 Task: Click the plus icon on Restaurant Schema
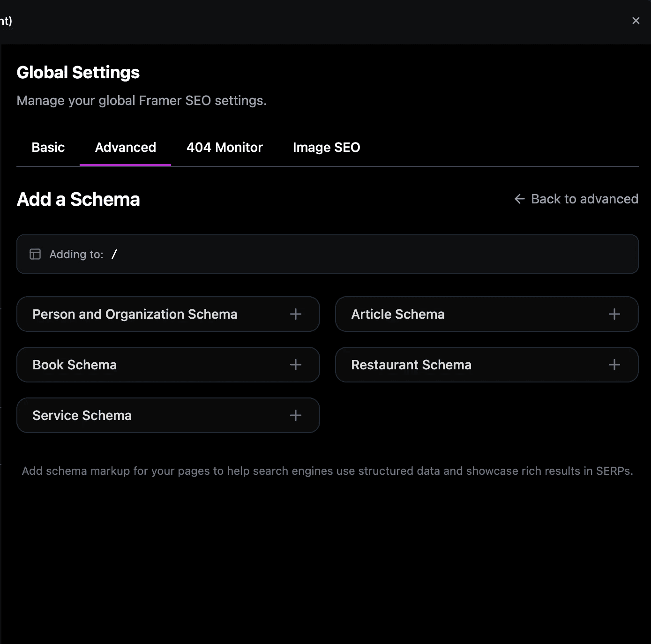[614, 365]
